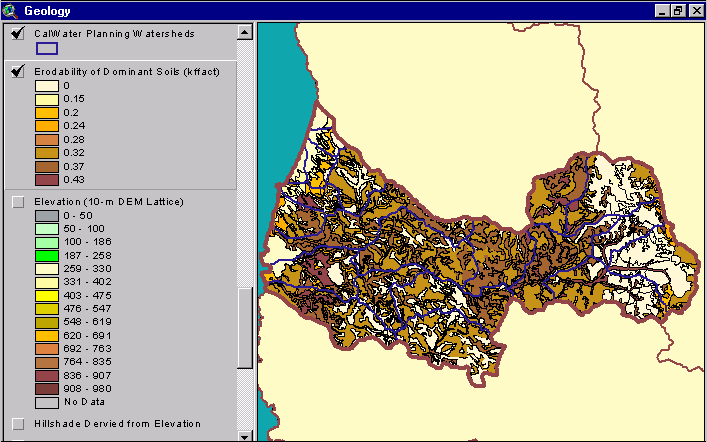
Task: Select the CalWater Planning Watersheds label
Action: [x=115, y=34]
